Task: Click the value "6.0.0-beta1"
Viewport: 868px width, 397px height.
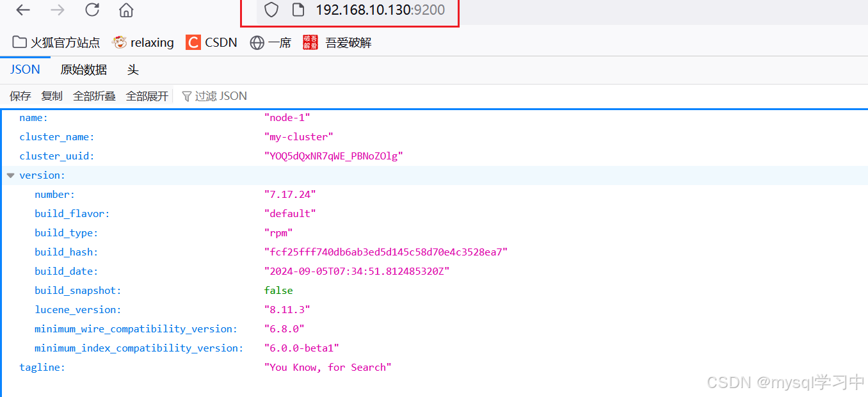Action: point(301,348)
